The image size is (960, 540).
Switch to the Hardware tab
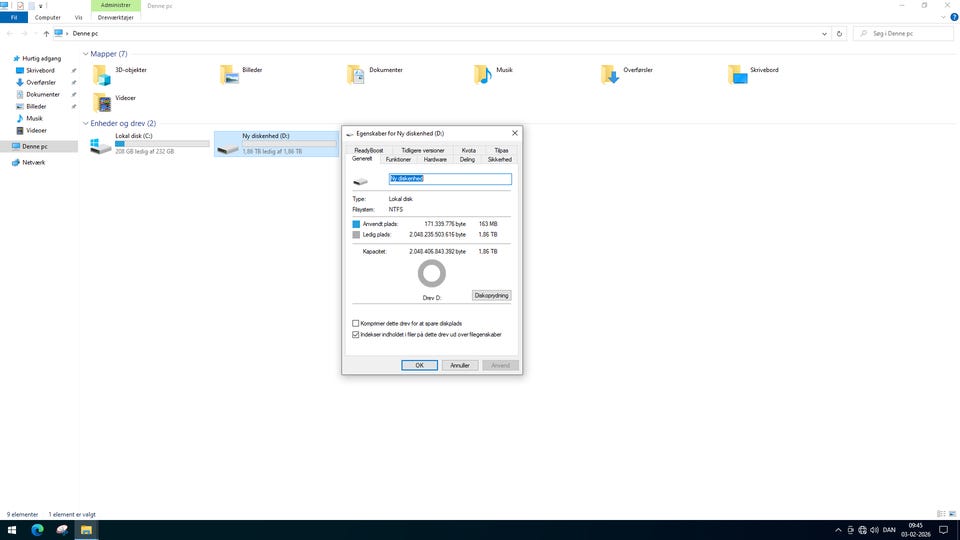tap(435, 159)
